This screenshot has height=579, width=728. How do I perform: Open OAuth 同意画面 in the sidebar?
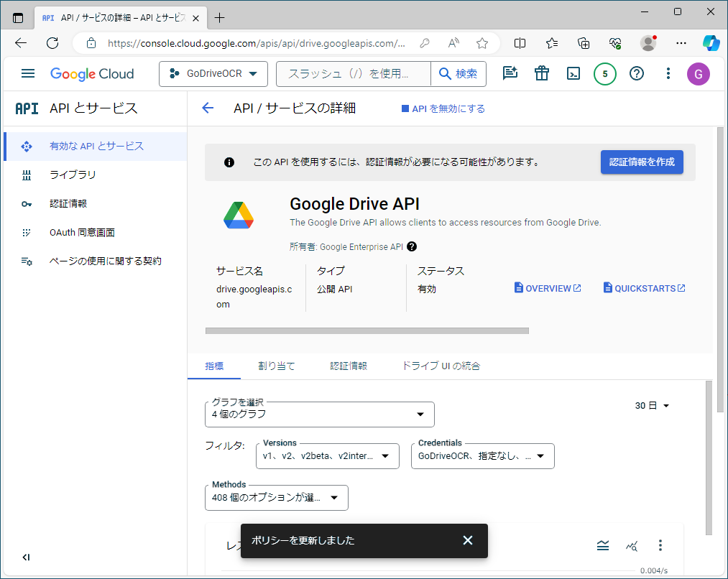click(x=96, y=233)
